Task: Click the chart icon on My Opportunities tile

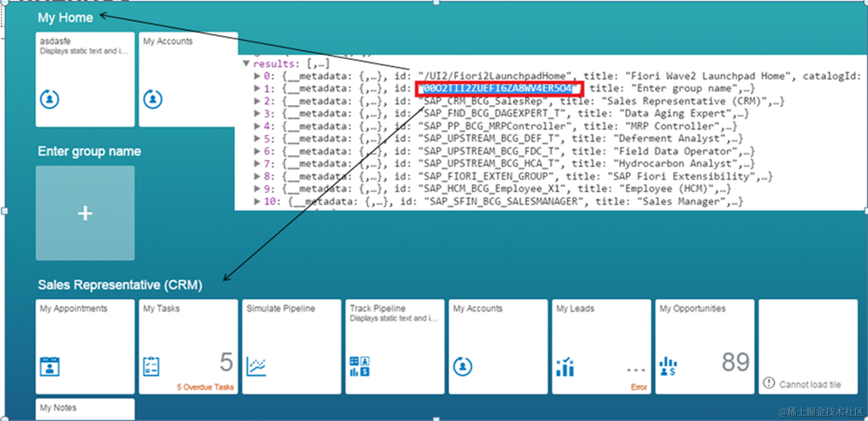Action: coord(668,367)
